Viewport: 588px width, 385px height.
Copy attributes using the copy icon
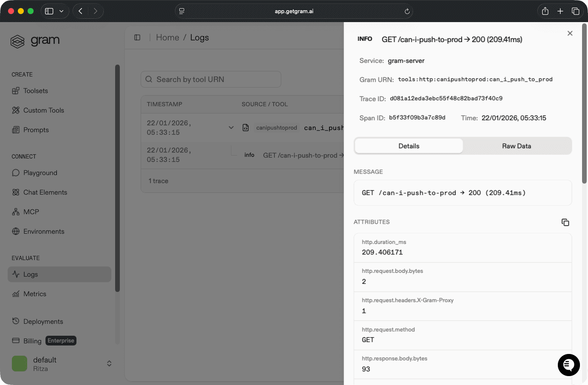pyautogui.click(x=565, y=222)
